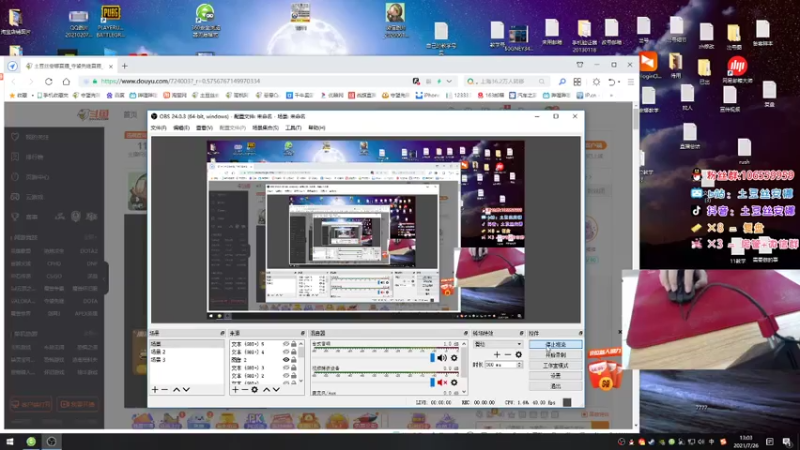Adjust first mixer channel blue volume slider
The width and height of the screenshot is (800, 450).
click(433, 358)
